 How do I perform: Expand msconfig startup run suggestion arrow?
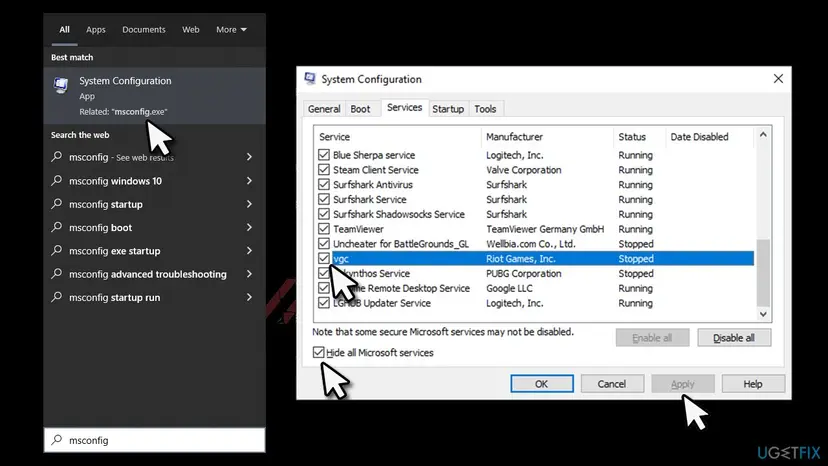[x=249, y=297]
